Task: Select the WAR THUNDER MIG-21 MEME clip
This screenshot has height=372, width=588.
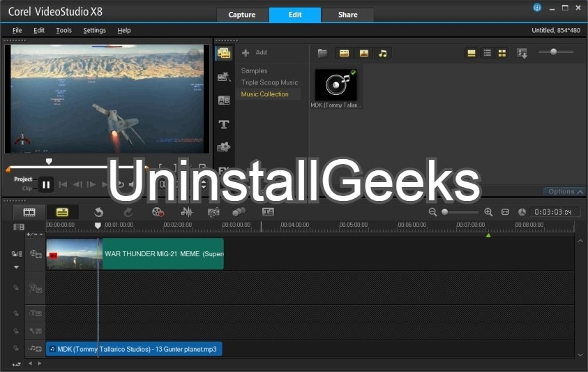Action: tap(135, 254)
